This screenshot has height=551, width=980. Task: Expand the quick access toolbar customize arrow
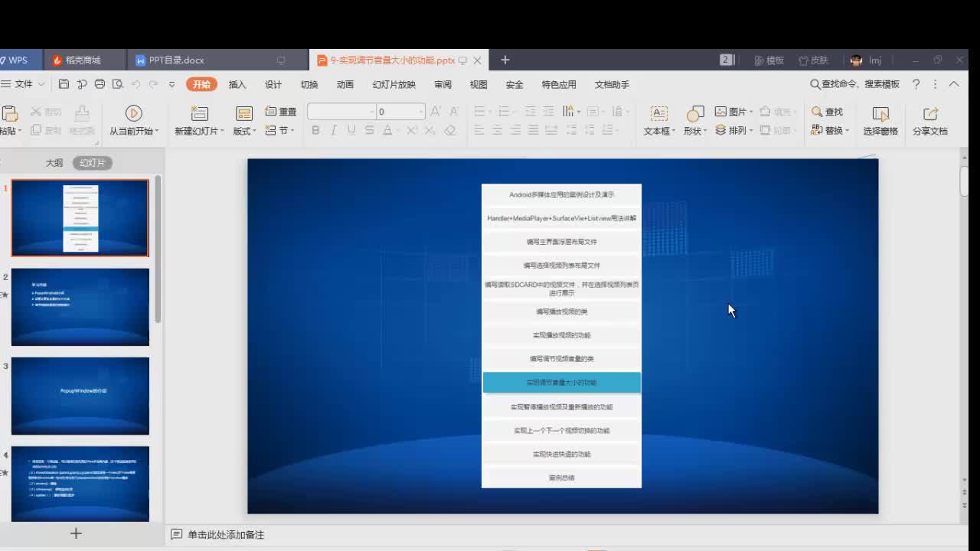point(171,84)
